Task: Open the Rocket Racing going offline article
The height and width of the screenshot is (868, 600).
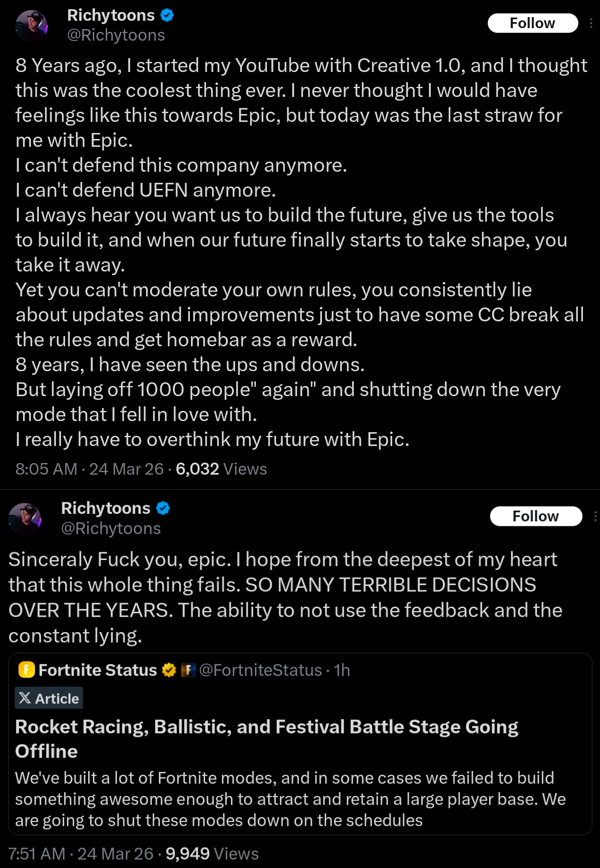Action: click(267, 739)
